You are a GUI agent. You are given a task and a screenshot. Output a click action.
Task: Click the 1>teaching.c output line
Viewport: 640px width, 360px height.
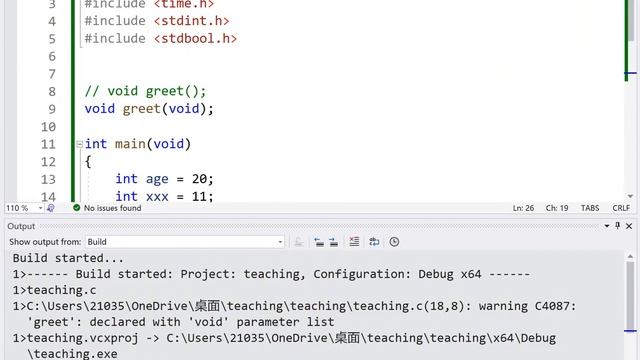(x=54, y=290)
